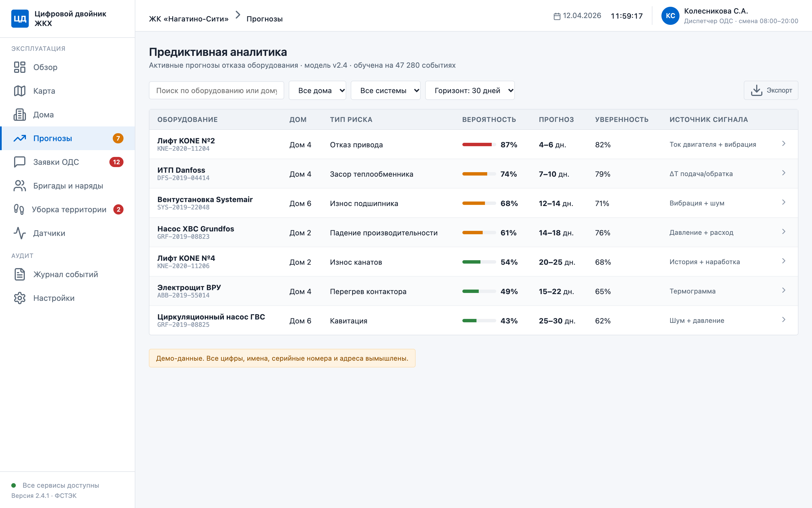Click the equipment search input field
This screenshot has width=812, height=508.
pyautogui.click(x=217, y=90)
